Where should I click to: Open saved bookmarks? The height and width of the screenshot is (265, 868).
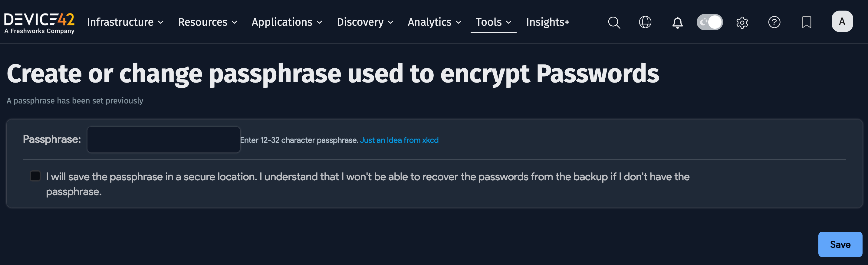[806, 22]
